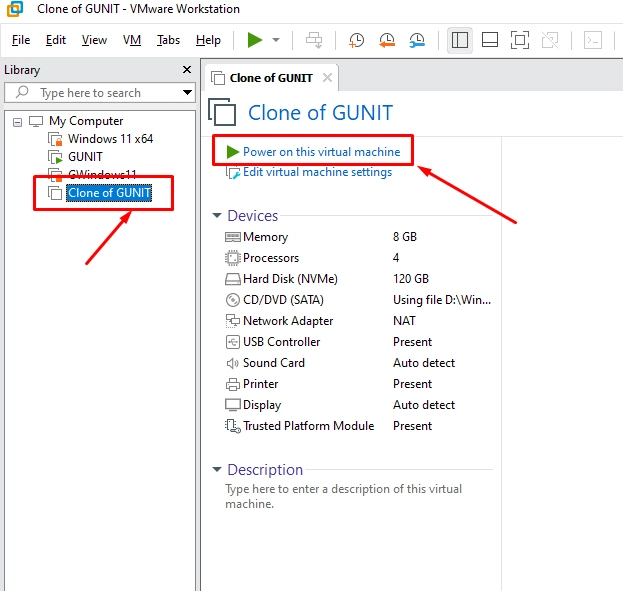Select the Trusted Platform Module label
Viewport: 623px width, 591px height.
pyautogui.click(x=309, y=426)
